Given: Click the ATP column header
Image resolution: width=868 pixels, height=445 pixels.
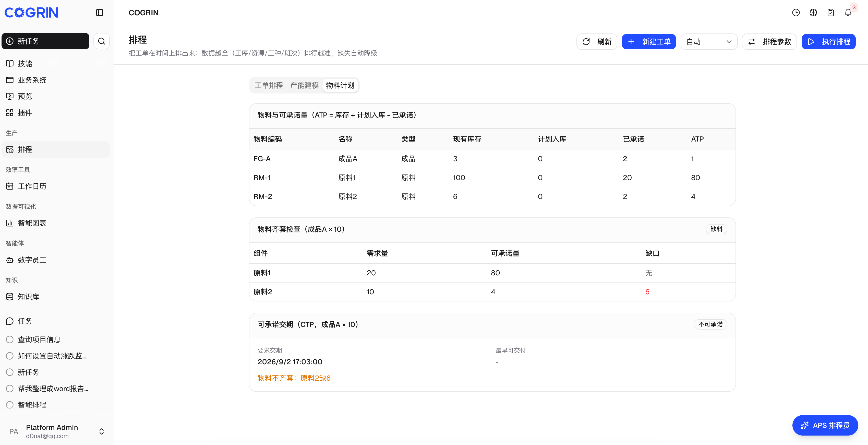Looking at the screenshot, I should point(697,139).
